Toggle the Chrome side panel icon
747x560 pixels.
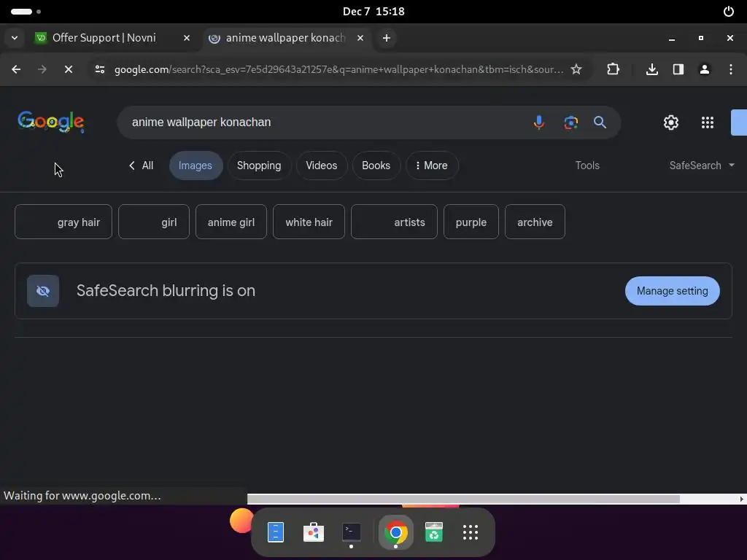678,69
